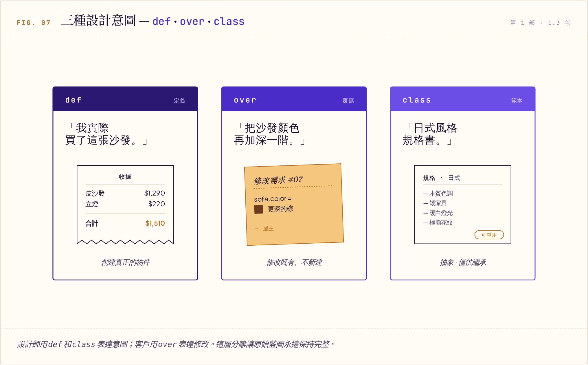Click the 收據 receipt heading

(x=125, y=177)
